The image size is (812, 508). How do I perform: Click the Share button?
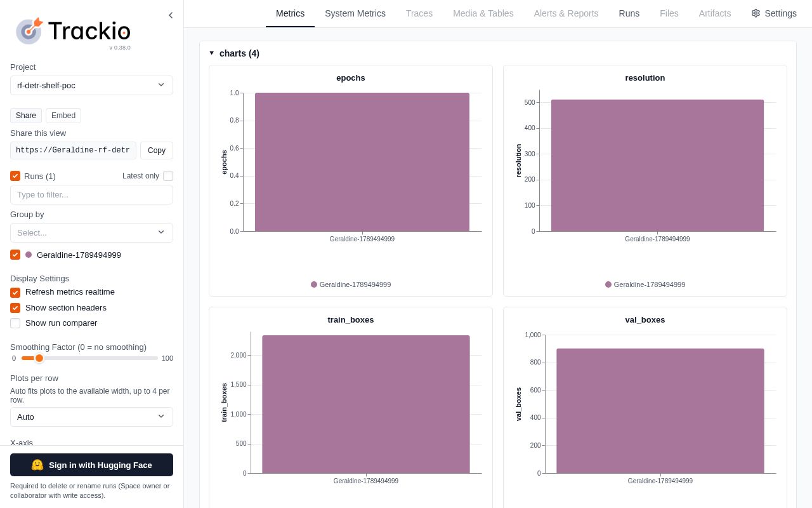tap(26, 116)
